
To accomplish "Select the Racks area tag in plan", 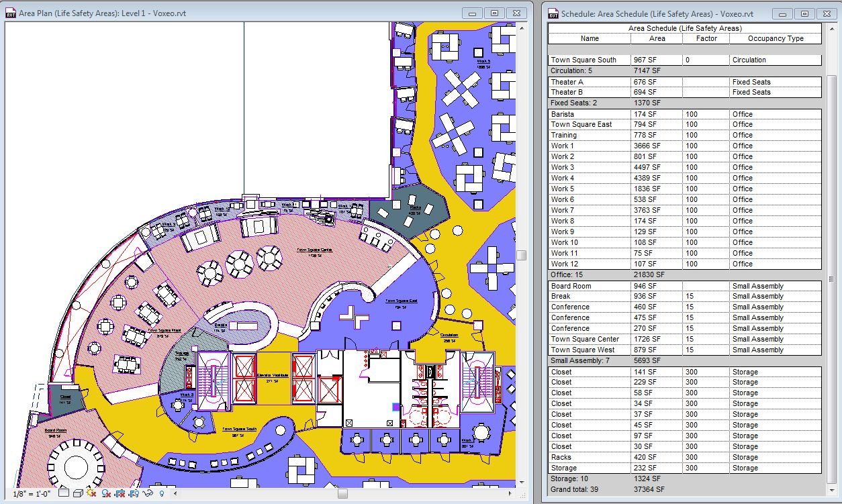I will pos(415,210).
